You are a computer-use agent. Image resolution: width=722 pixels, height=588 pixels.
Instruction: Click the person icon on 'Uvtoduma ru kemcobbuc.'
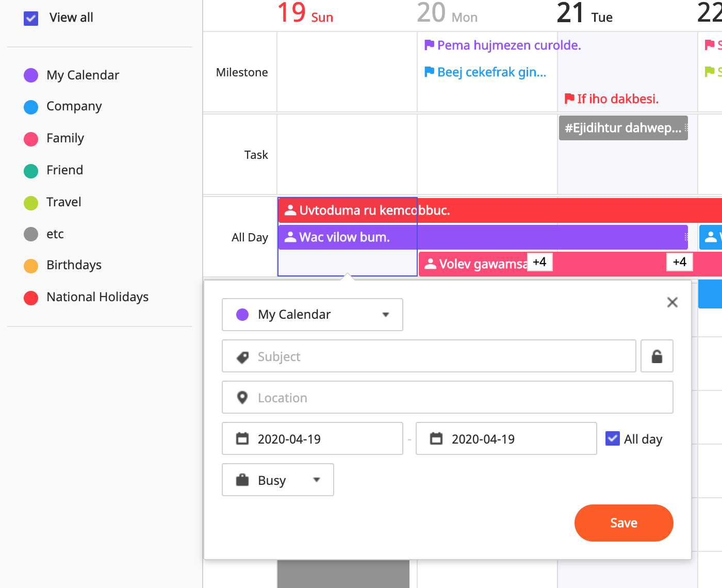290,210
